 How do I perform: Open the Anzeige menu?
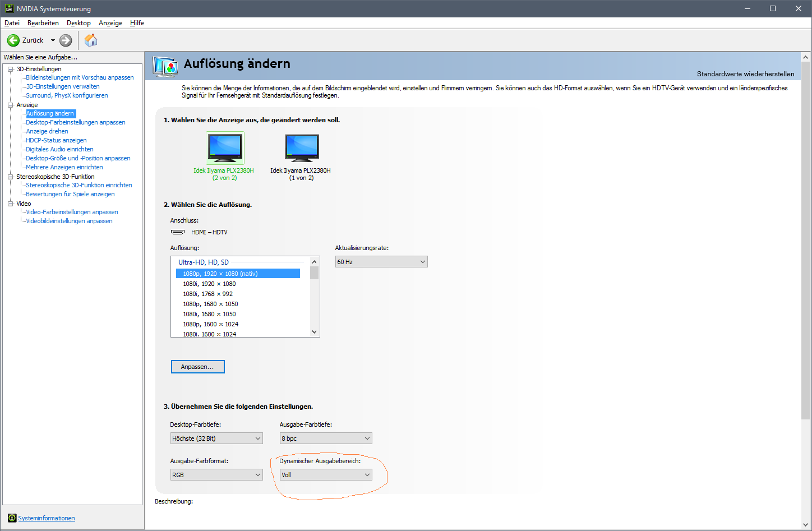(x=110, y=23)
